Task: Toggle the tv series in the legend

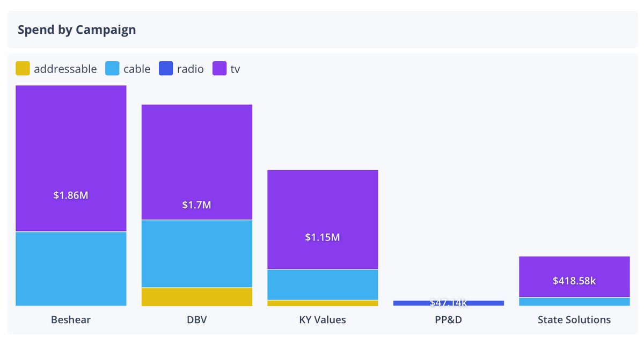Action: tap(232, 69)
